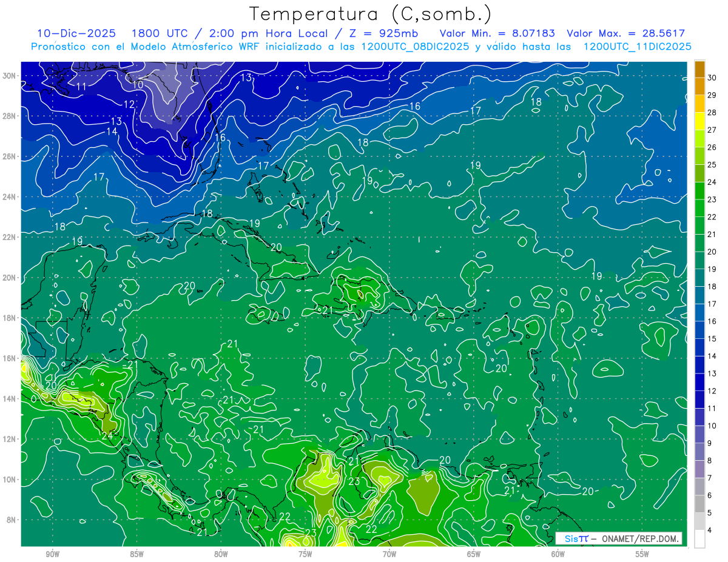Click the "80W" longitude label
Screen dimensions: 728x562
point(221,554)
